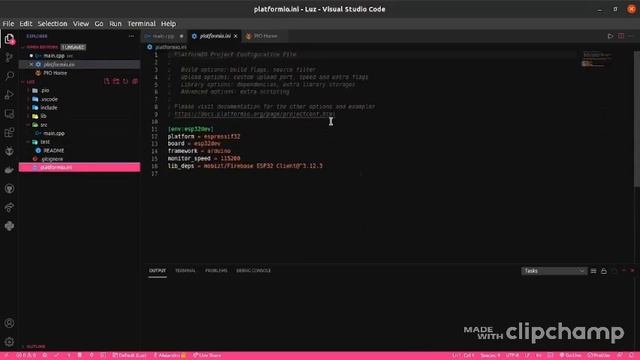The image size is (640, 360).
Task: Open the Terminal menu
Action: [x=141, y=24]
